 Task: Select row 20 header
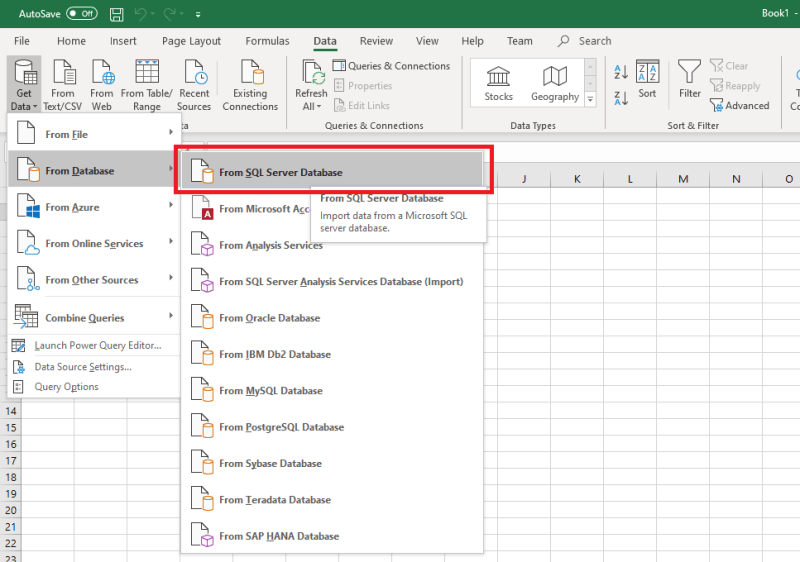tap(11, 510)
